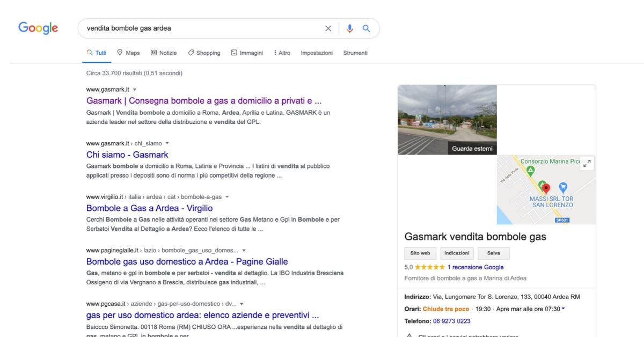Open 1 recensione Google link

[475, 267]
